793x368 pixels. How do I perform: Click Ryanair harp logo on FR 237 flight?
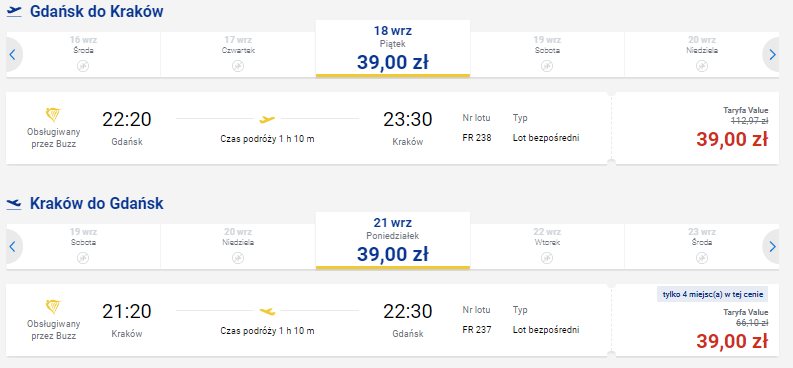tap(53, 307)
